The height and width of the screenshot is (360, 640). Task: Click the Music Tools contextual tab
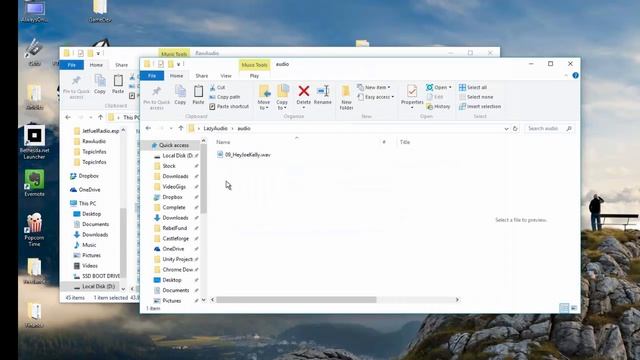point(254,65)
